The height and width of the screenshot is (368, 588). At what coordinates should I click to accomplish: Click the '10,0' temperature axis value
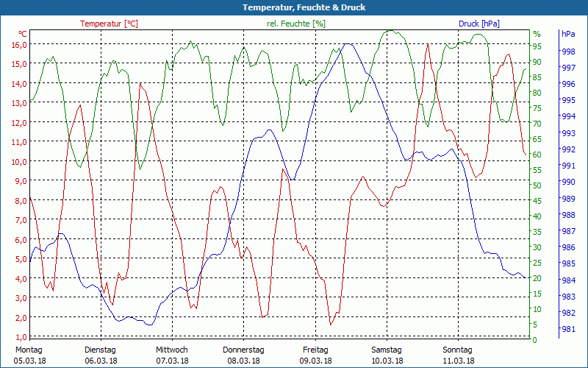click(x=19, y=161)
